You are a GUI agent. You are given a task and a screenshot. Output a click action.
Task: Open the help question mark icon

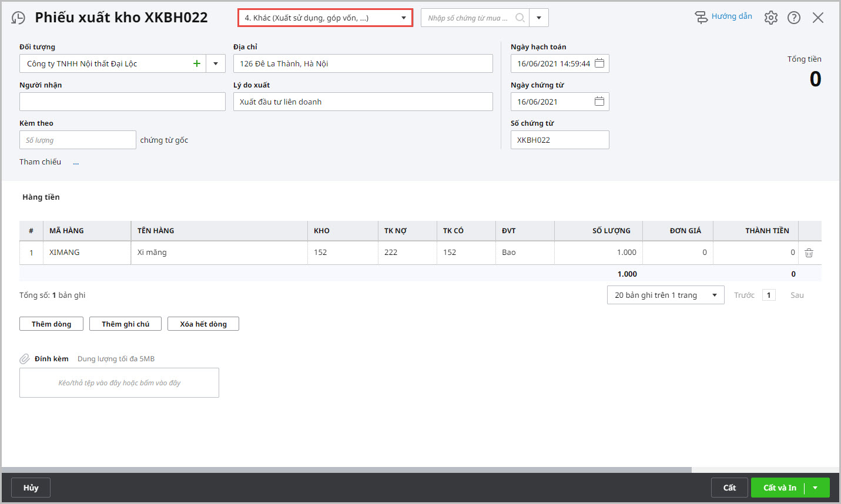tap(793, 18)
